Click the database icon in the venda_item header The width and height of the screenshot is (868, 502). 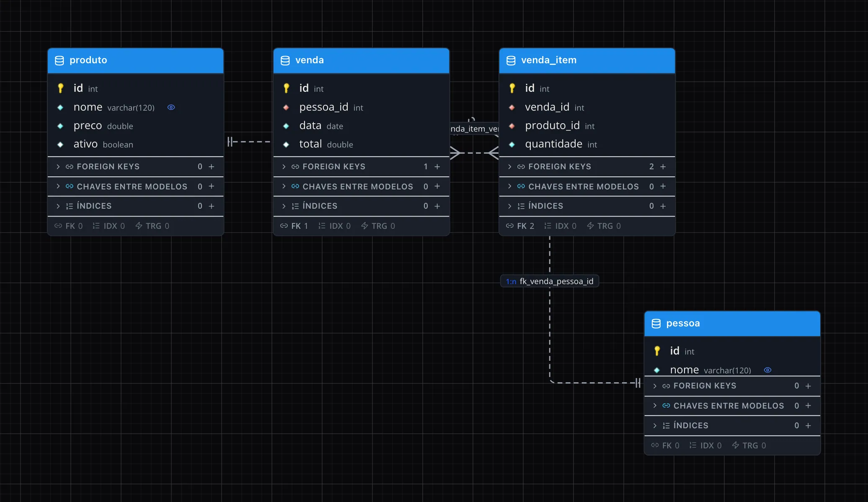click(511, 60)
